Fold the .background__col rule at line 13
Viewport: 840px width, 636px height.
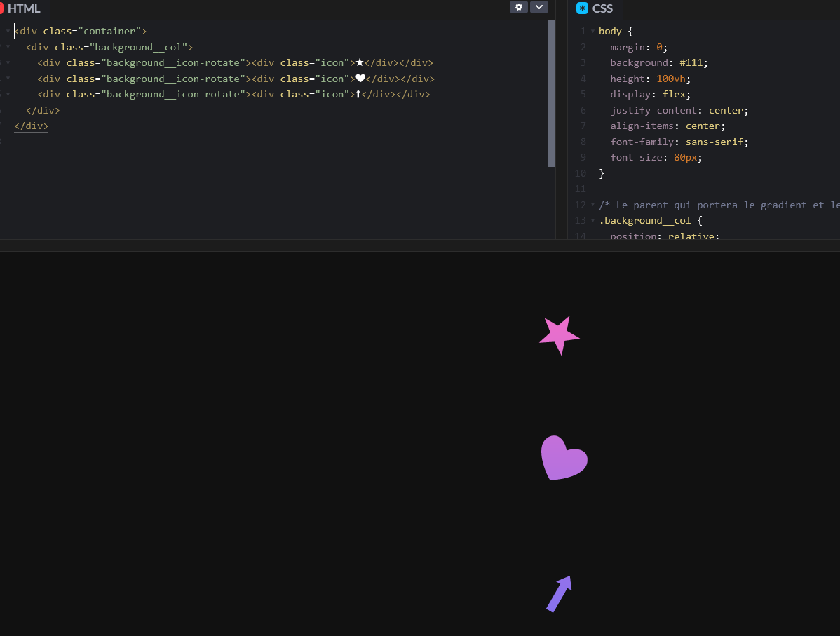592,221
